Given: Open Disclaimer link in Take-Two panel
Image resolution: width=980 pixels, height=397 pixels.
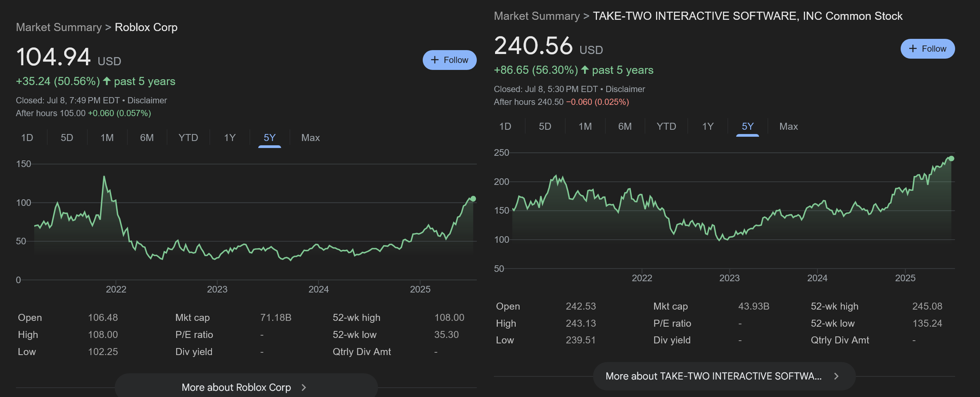Looking at the screenshot, I should pos(625,89).
